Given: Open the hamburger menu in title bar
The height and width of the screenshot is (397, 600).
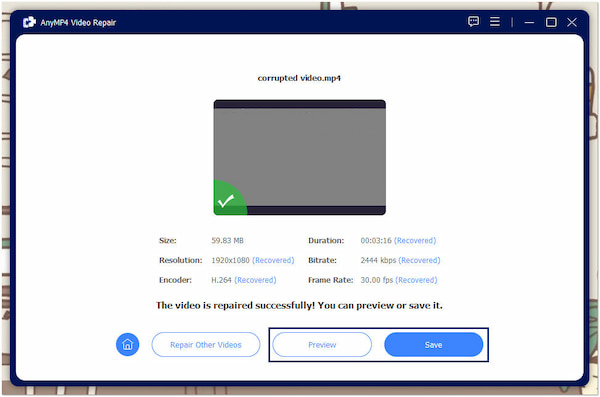Looking at the screenshot, I should (495, 21).
